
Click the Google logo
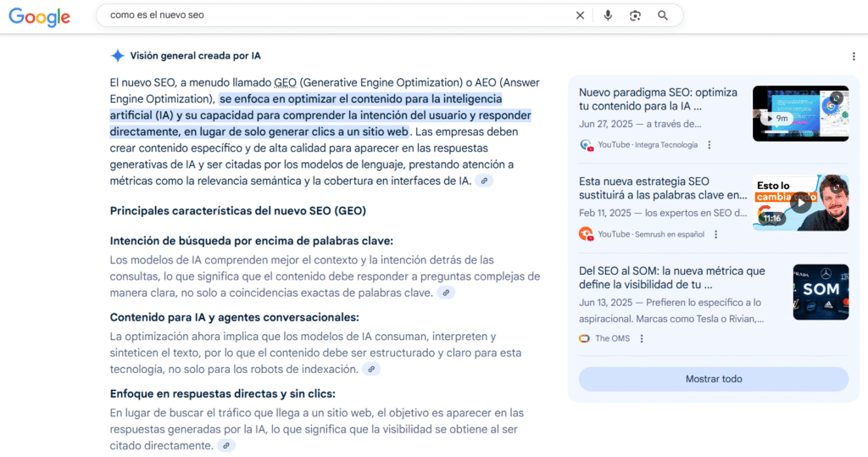click(x=40, y=16)
